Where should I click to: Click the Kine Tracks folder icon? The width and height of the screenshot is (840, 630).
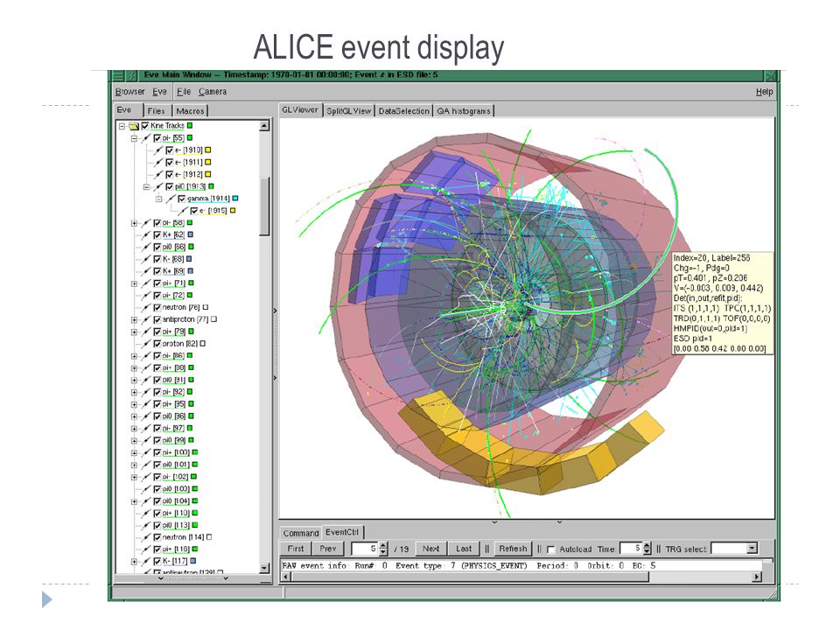133,126
